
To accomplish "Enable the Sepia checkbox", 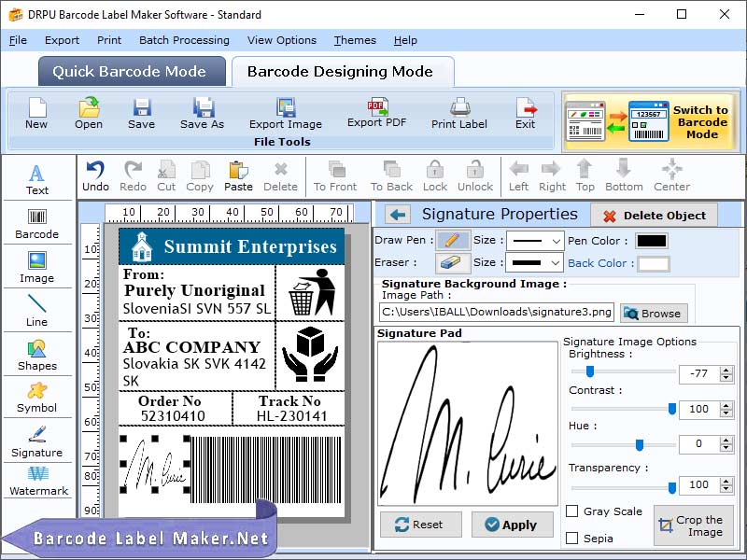I will 572,539.
